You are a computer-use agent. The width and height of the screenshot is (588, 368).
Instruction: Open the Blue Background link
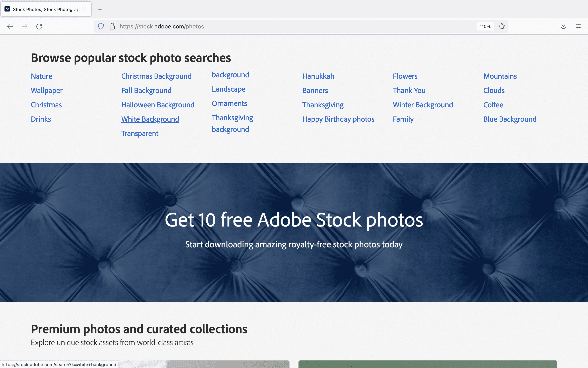[x=510, y=119]
